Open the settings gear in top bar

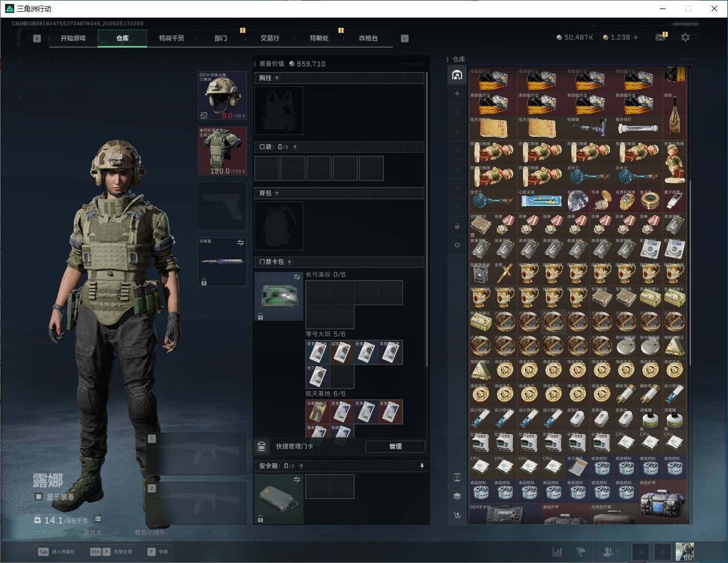(x=685, y=37)
